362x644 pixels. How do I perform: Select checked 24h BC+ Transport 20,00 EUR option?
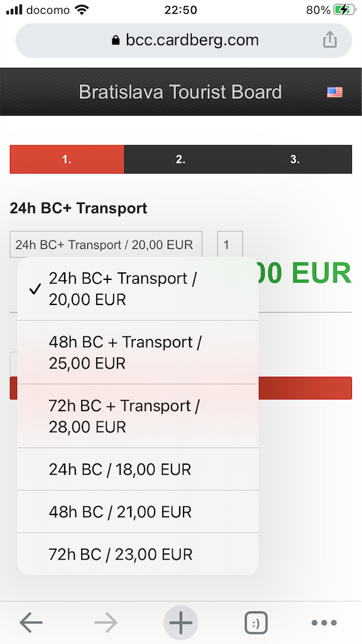pos(138,289)
